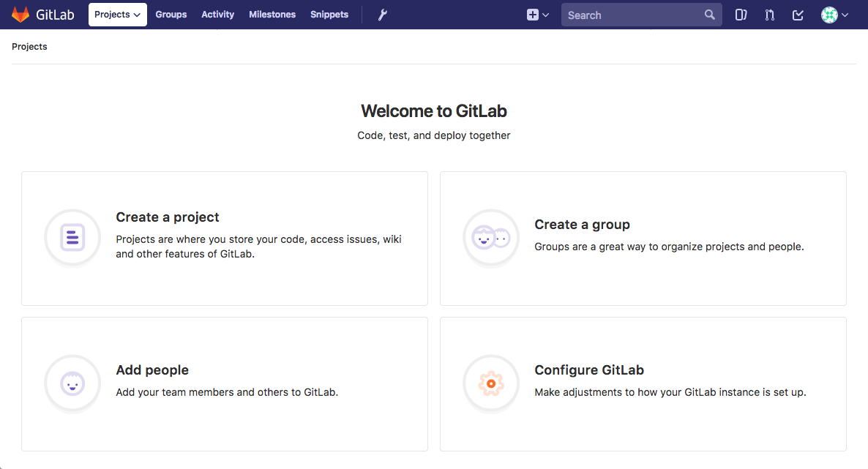Viewport: 868px width, 469px height.
Task: Click the GitLab fox logo
Action: [20, 15]
